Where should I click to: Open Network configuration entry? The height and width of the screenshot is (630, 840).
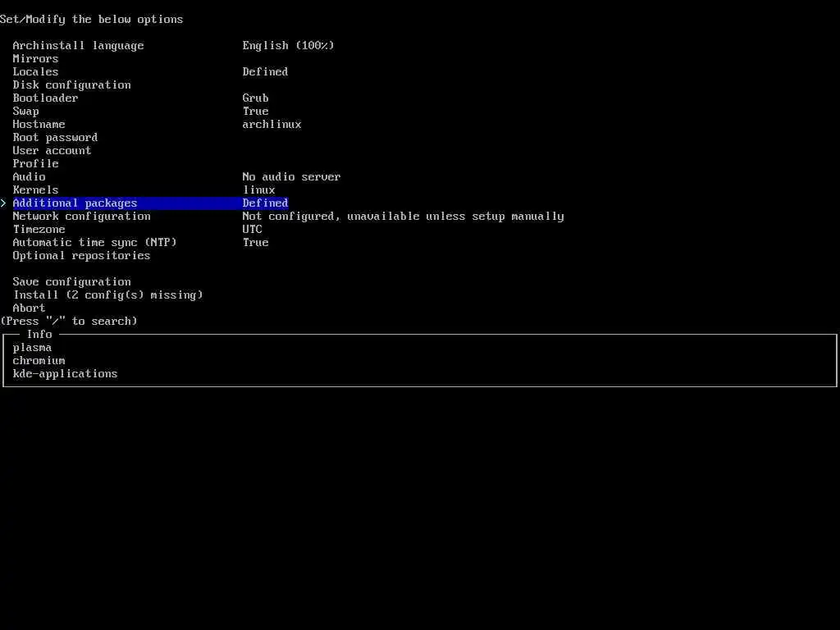coord(81,217)
